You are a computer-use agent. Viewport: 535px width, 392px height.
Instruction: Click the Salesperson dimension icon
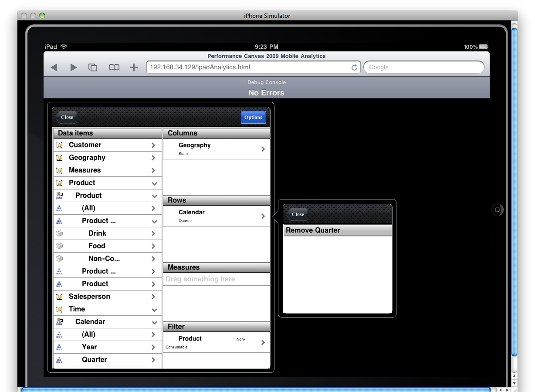pos(59,297)
